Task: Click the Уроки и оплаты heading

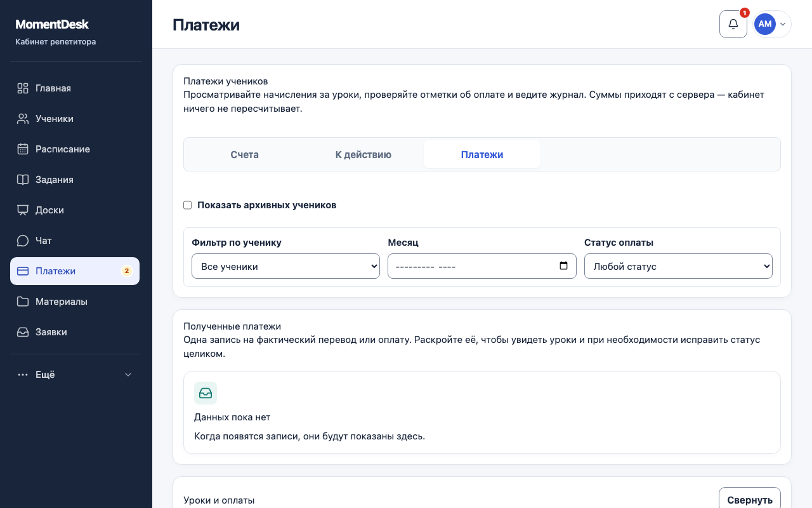Action: point(219,500)
